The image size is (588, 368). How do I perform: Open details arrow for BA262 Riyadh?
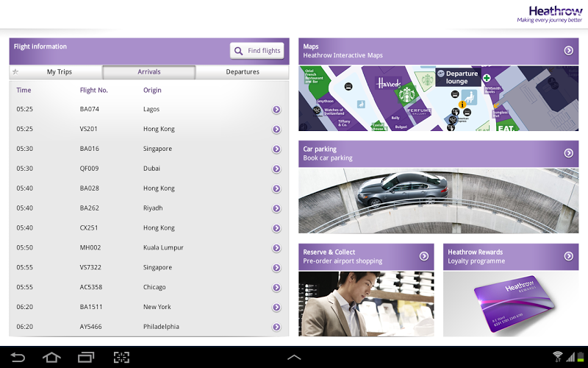coord(276,208)
